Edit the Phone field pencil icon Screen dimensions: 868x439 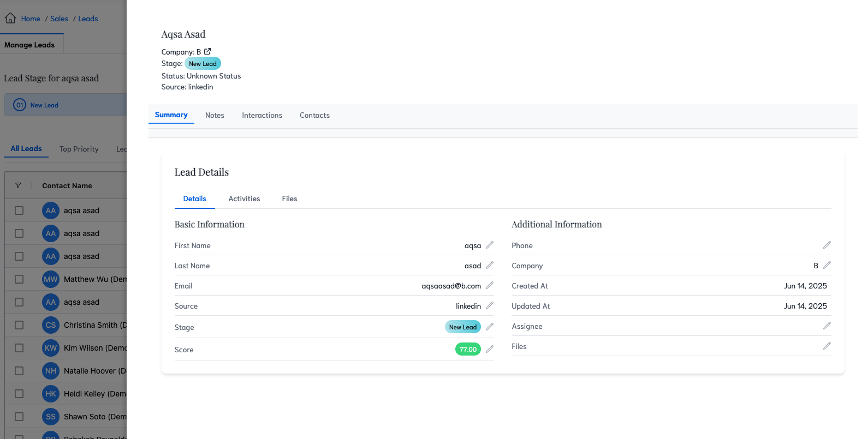827,245
